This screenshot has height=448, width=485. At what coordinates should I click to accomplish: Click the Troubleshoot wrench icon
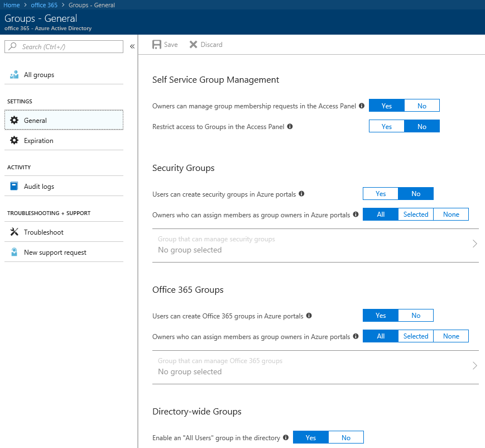(x=15, y=232)
